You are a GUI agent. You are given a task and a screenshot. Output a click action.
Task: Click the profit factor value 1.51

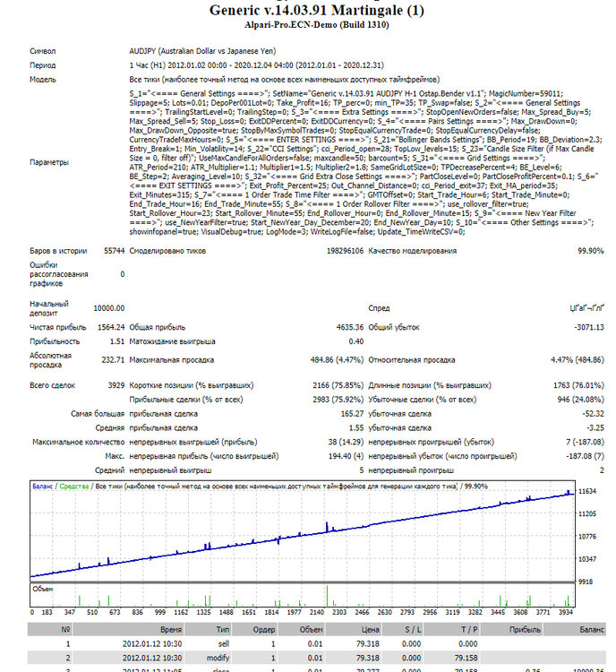pyautogui.click(x=117, y=341)
